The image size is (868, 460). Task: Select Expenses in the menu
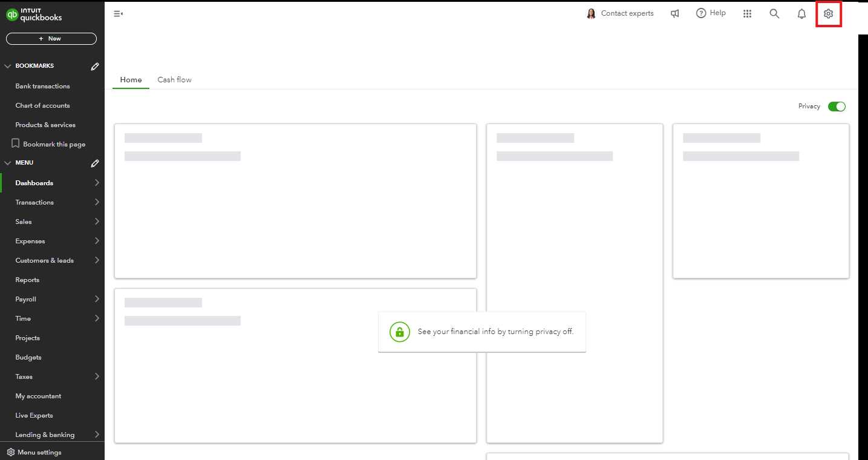(x=30, y=241)
